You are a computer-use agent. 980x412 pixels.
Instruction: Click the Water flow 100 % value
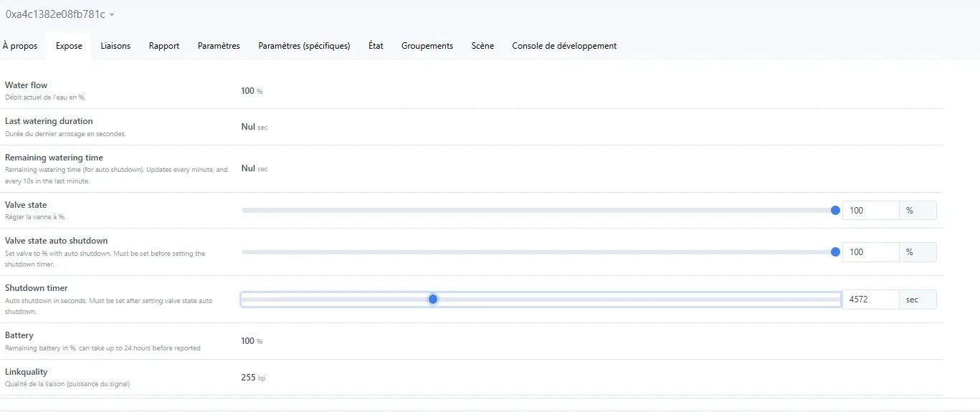pos(251,91)
